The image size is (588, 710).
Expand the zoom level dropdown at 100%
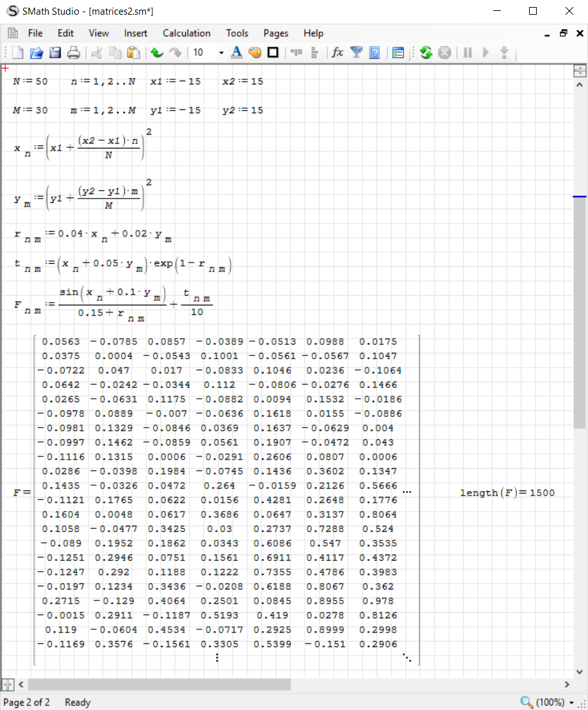(571, 703)
